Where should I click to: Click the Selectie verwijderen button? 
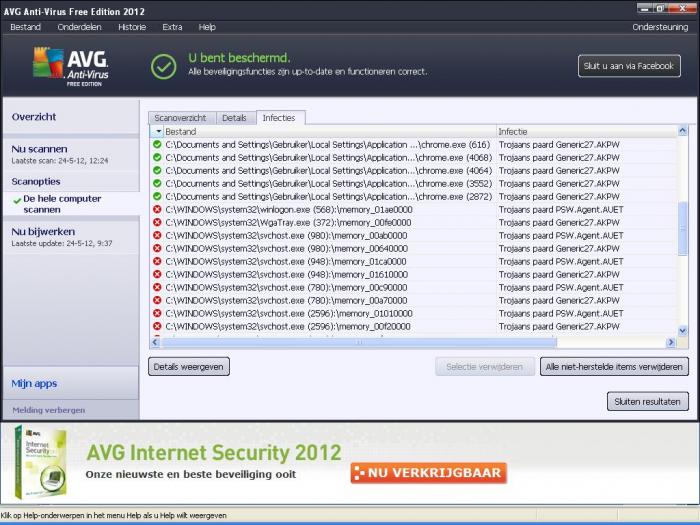coord(484,367)
